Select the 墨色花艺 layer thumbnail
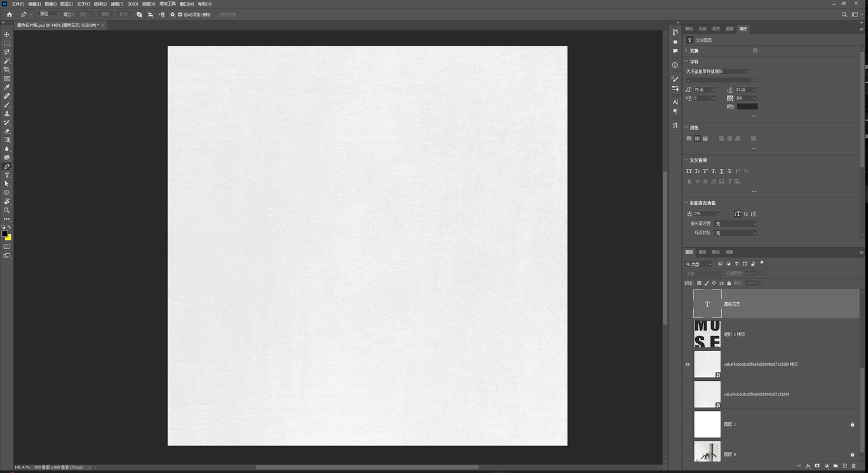Image resolution: width=868 pixels, height=473 pixels. (x=707, y=304)
